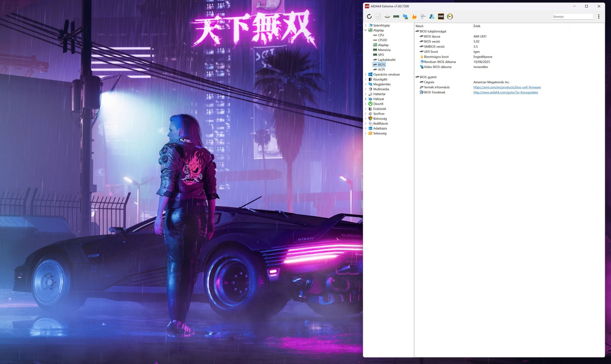Click the shield icon beside Biztonság
This screenshot has width=611, height=364.
(370, 119)
